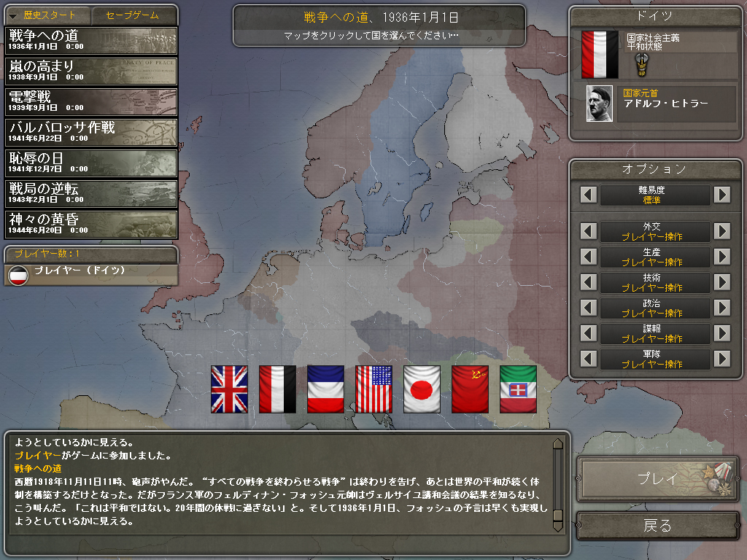Click Hitler's leader portrait
Image resolution: width=747 pixels, height=560 pixels.
point(600,104)
